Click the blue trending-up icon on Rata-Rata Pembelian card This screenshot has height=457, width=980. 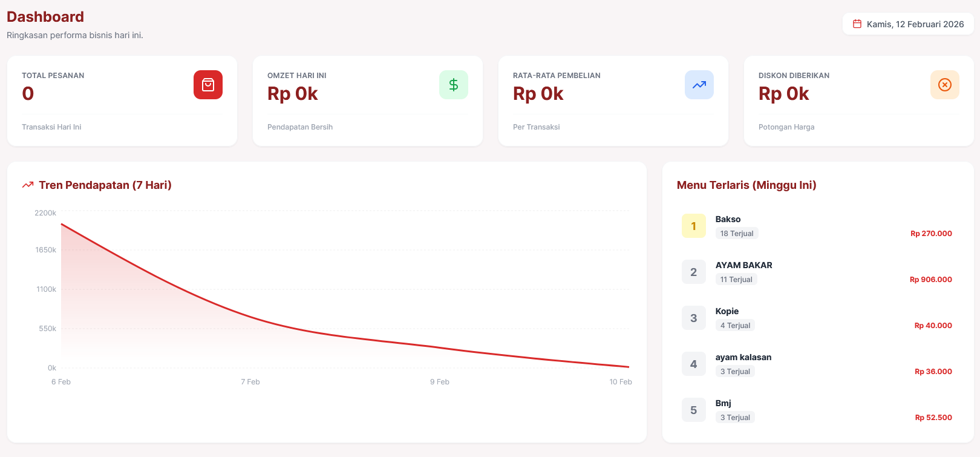699,85
